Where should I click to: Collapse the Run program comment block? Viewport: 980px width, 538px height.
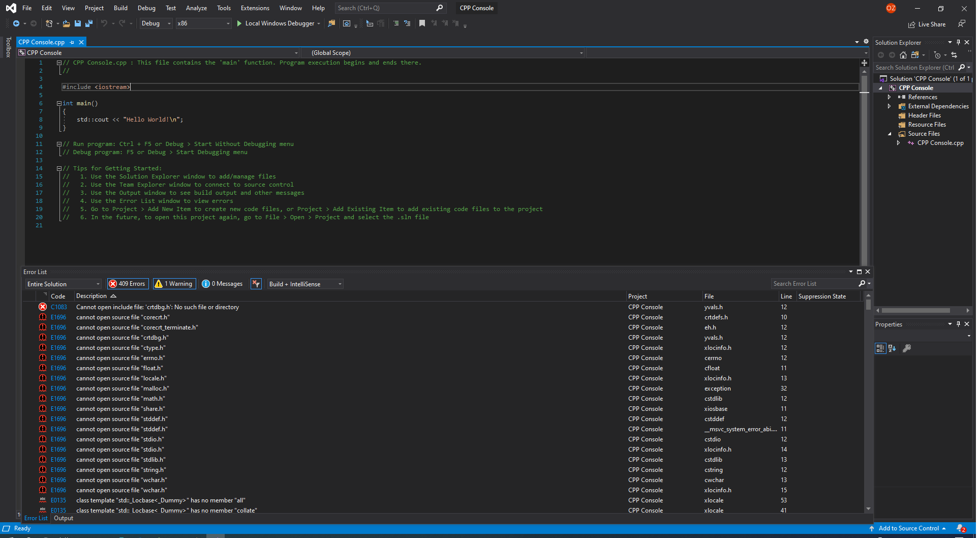(59, 144)
